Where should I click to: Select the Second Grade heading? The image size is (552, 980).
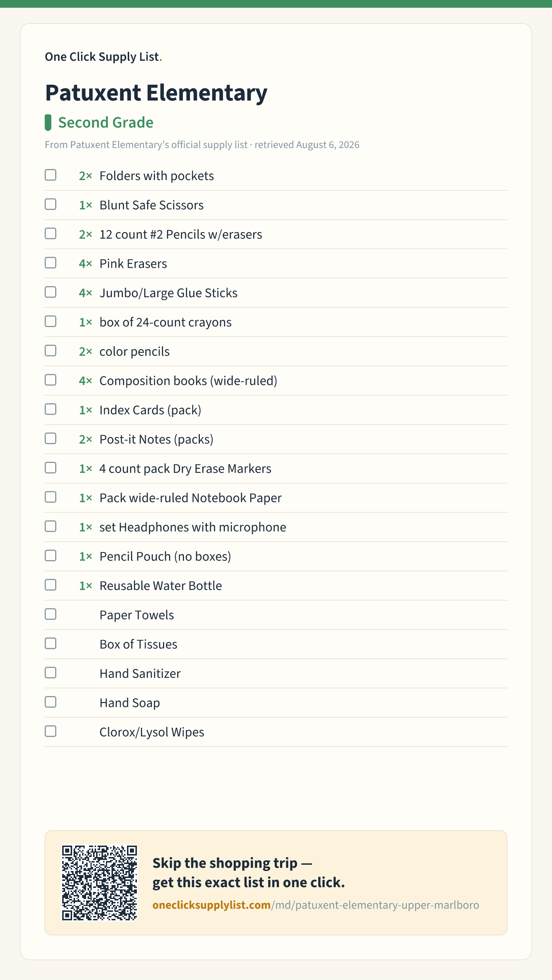point(106,123)
